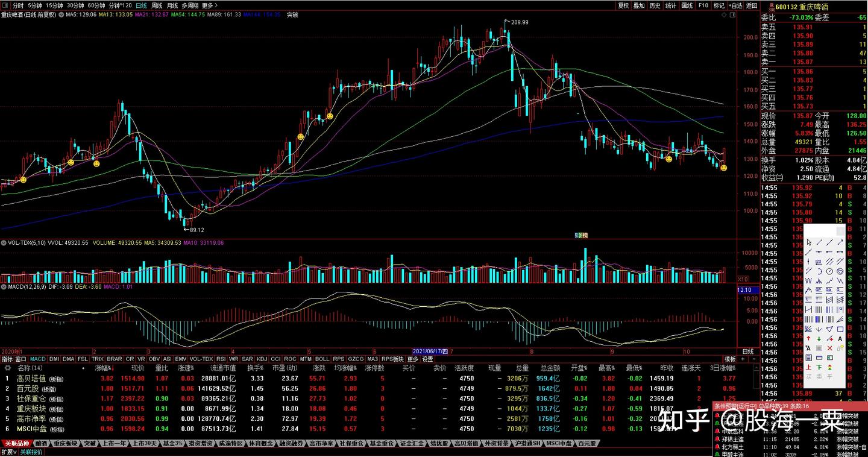Toggle the 画线 drawing tools button

click(687, 5)
